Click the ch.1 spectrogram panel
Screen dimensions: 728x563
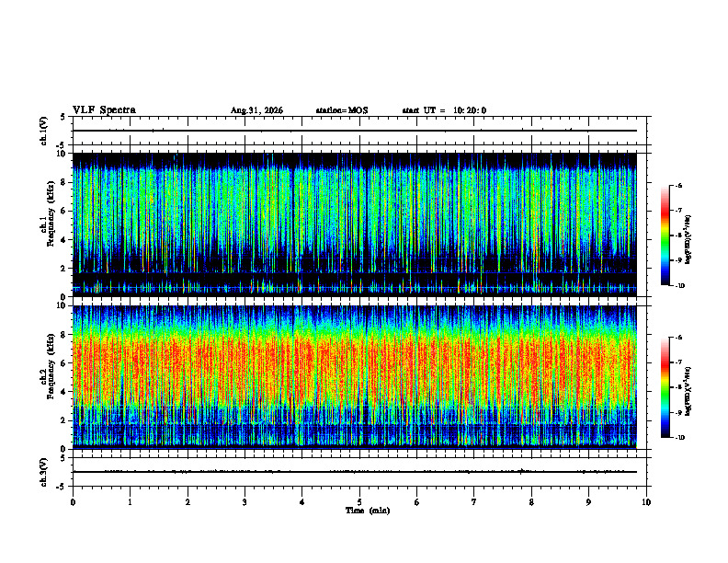click(355, 224)
